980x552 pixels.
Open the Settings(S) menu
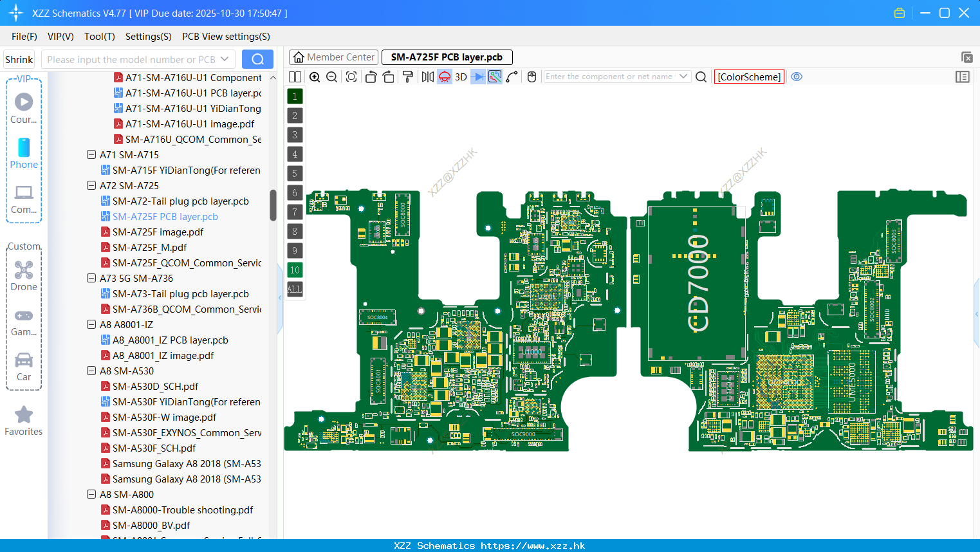149,37
